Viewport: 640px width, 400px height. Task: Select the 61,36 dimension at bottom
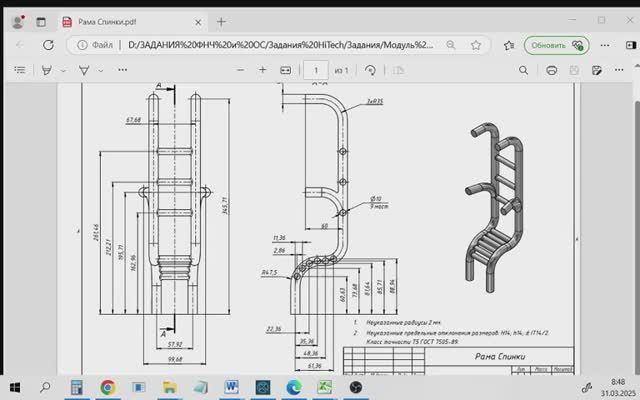314,366
